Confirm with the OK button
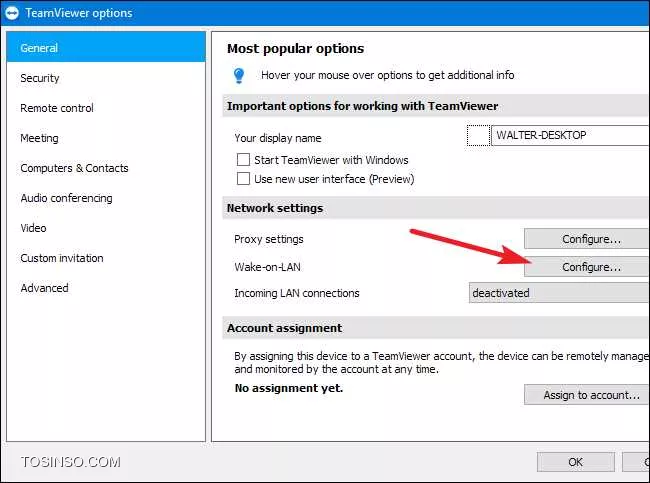Image resolution: width=650 pixels, height=483 pixels. coord(575,461)
